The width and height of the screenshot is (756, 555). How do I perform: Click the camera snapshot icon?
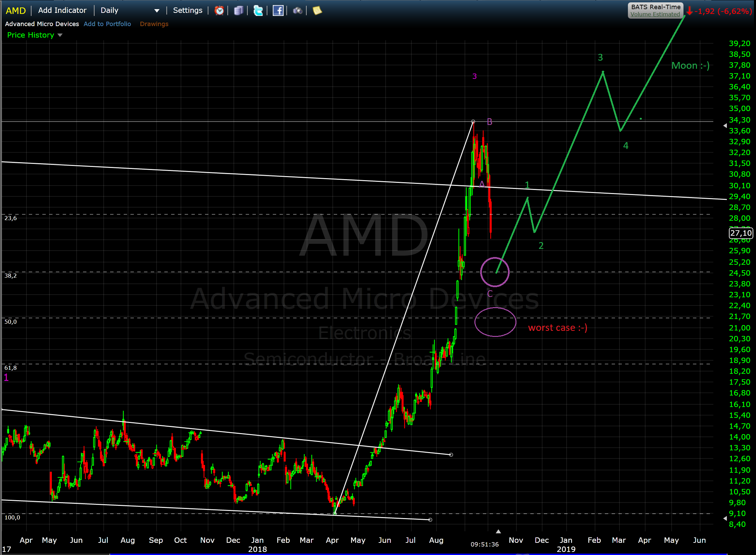point(298,10)
